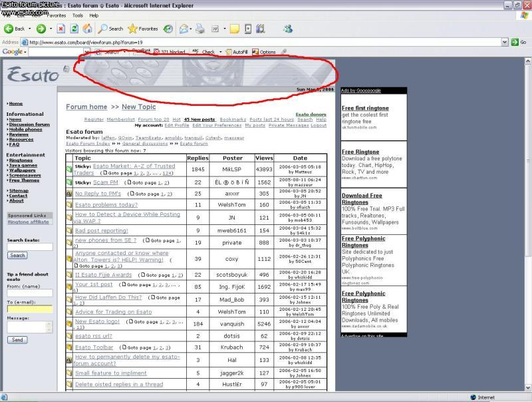Refresh the page with the Refresh icon
Viewport: 532px width, 402px height.
(74, 29)
